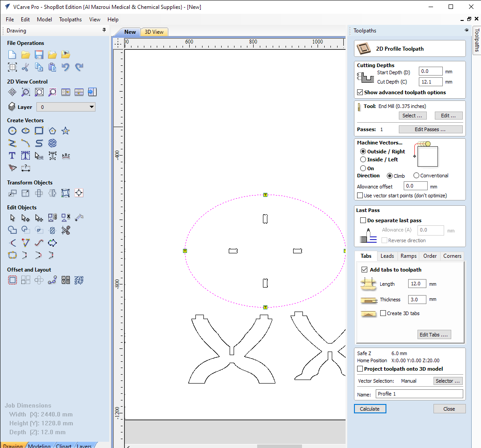
Task: Click the Allowance offset field
Action: coord(415,186)
